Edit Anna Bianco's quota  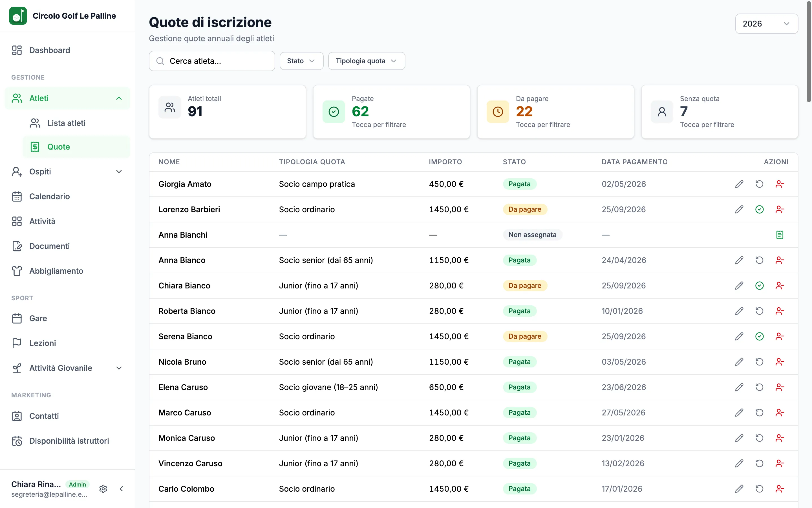[739, 260]
